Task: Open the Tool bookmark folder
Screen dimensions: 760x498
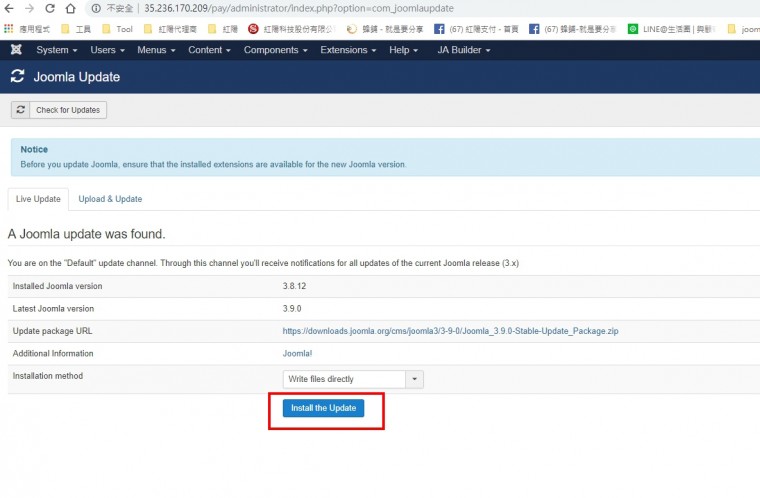Action: click(x=117, y=29)
